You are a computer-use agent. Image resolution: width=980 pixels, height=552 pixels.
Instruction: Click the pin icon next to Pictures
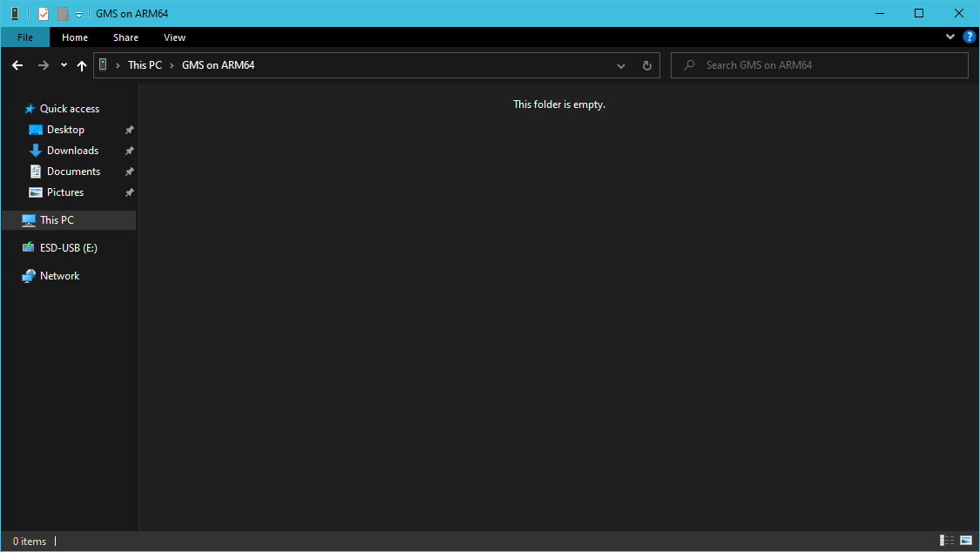pos(130,193)
